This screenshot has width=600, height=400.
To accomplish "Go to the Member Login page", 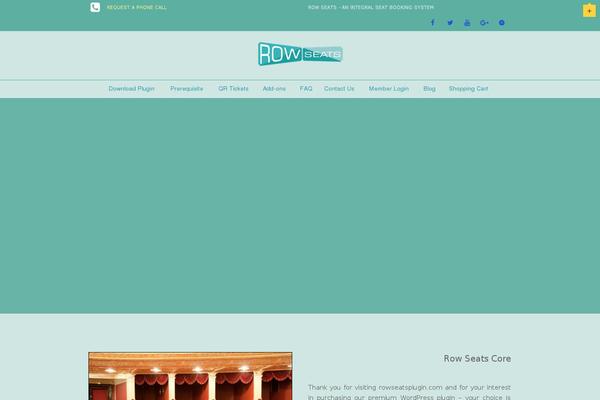I will tap(389, 88).
